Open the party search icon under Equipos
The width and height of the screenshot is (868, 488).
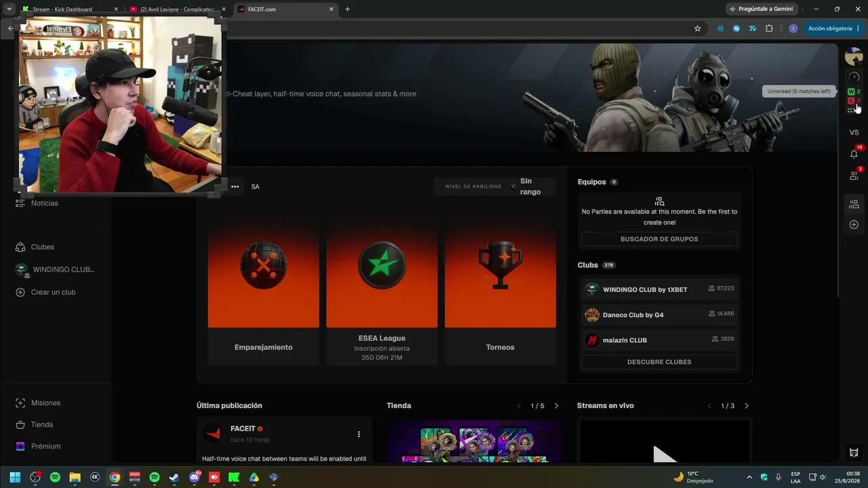659,201
